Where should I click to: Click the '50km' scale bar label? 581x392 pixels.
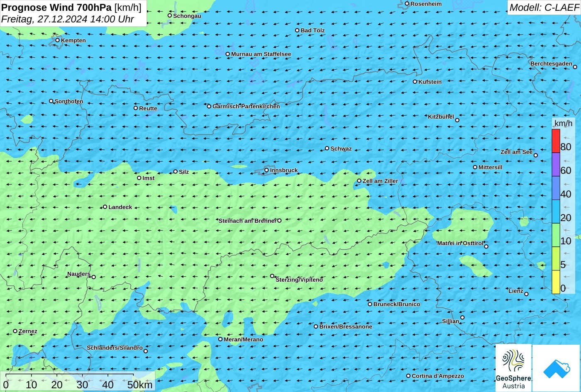pyautogui.click(x=140, y=385)
